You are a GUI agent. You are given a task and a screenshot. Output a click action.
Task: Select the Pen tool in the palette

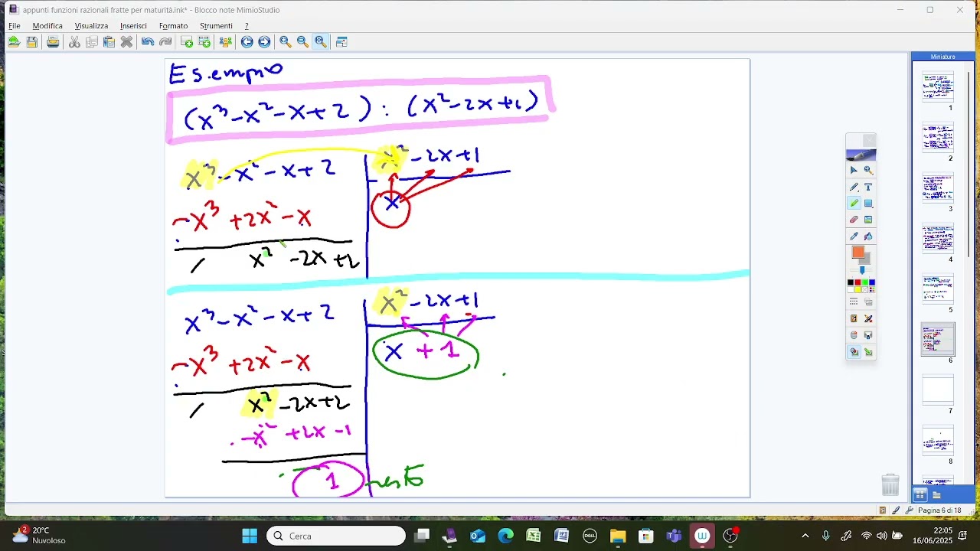854,187
